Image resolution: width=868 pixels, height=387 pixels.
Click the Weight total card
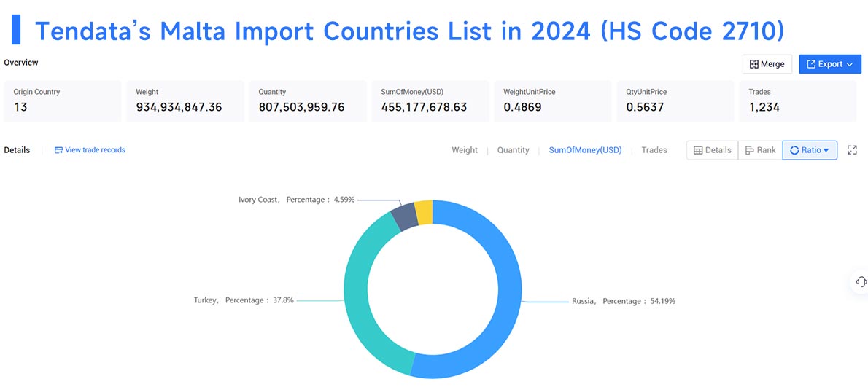click(185, 101)
